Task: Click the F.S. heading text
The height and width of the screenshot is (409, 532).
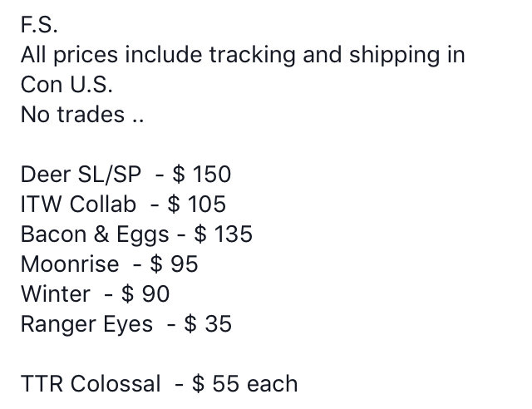Action: [39, 25]
